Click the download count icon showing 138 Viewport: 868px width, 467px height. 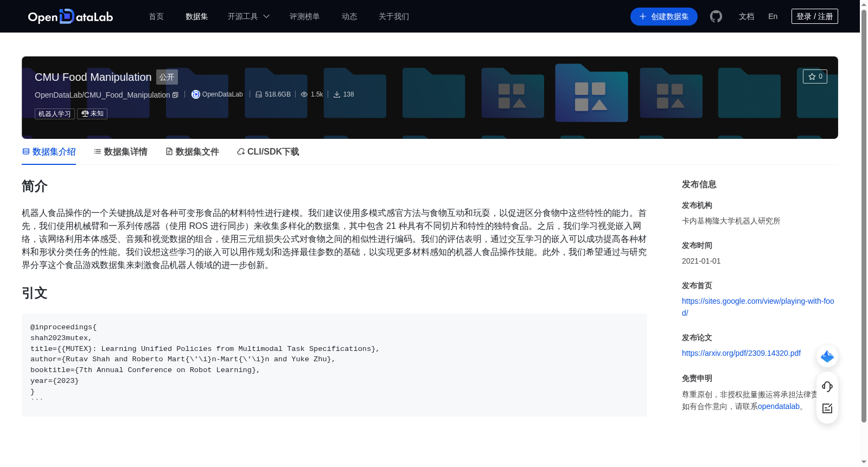click(337, 94)
